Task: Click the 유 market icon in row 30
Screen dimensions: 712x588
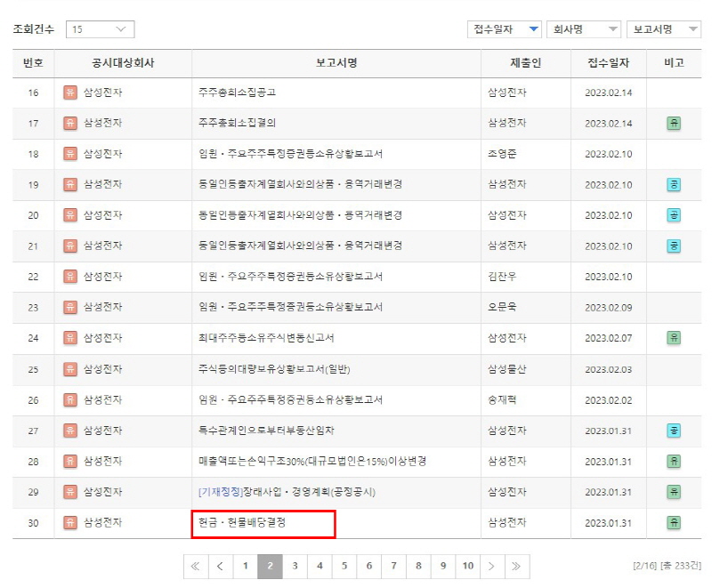Action: coord(70,523)
